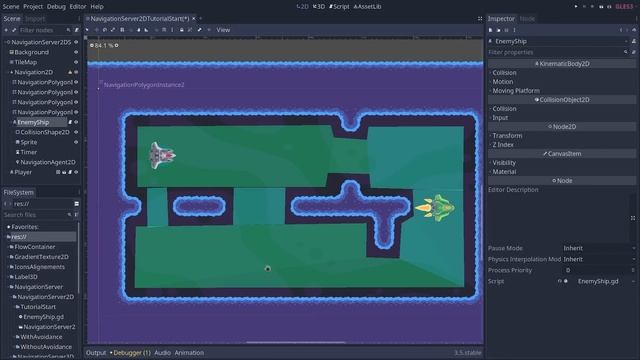Click the instance child scene link icon
Viewport: 640px width, 360px height.
coord(14,30)
